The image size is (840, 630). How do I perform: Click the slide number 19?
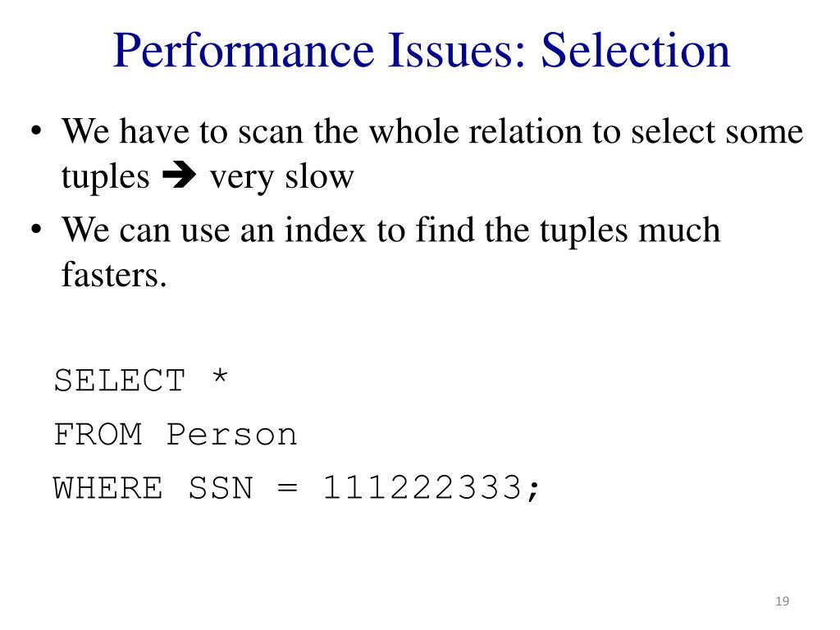(x=782, y=601)
